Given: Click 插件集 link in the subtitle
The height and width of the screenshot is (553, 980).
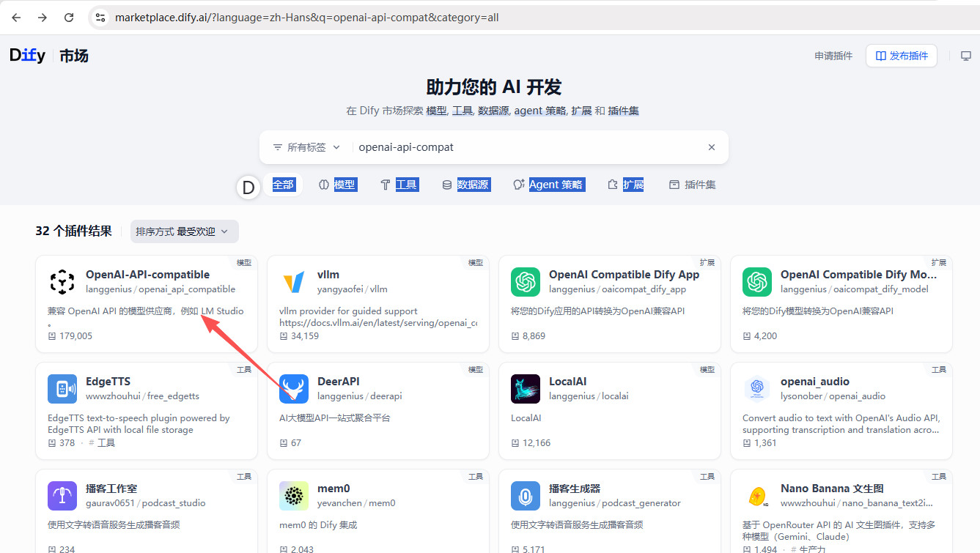Looking at the screenshot, I should pos(624,111).
